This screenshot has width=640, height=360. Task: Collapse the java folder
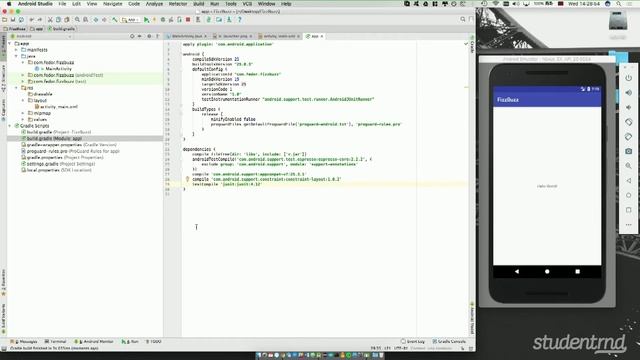point(16,56)
